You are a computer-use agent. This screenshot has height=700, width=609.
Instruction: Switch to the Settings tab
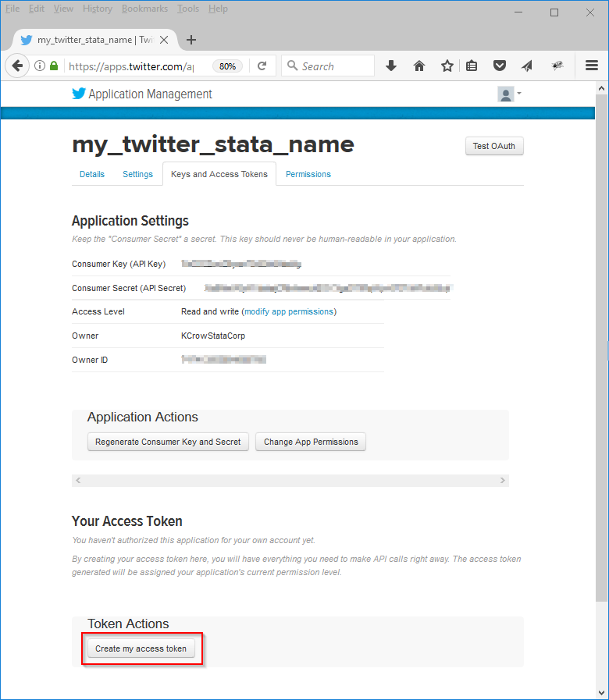(x=137, y=174)
